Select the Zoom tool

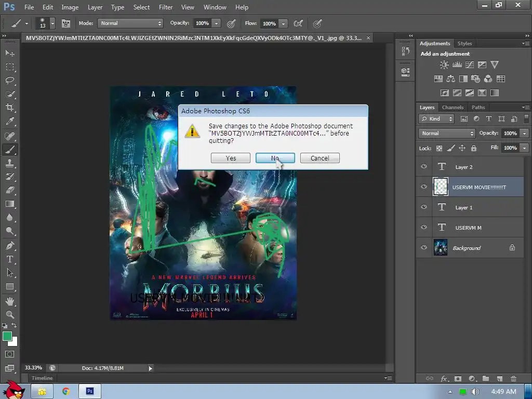pyautogui.click(x=10, y=314)
